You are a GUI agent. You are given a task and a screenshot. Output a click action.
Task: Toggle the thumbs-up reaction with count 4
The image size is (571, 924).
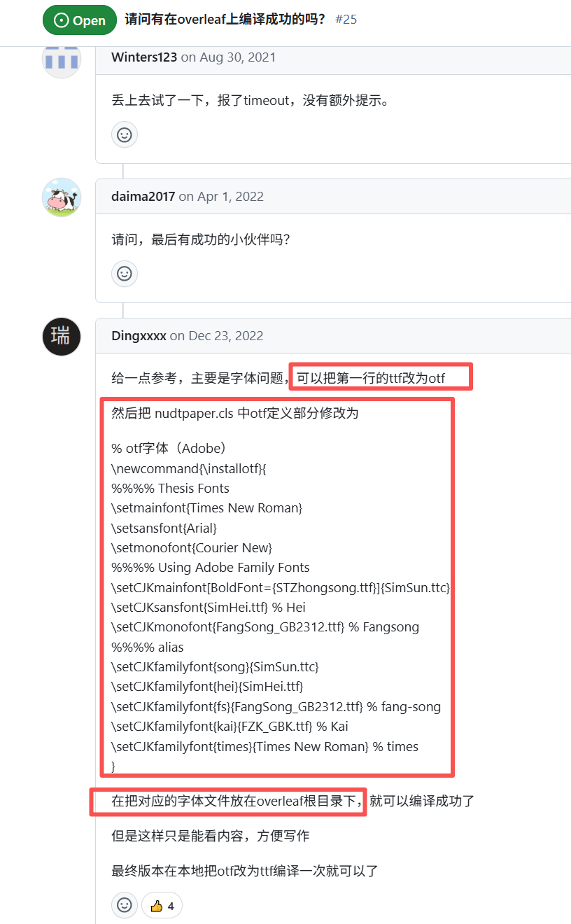[x=162, y=905]
